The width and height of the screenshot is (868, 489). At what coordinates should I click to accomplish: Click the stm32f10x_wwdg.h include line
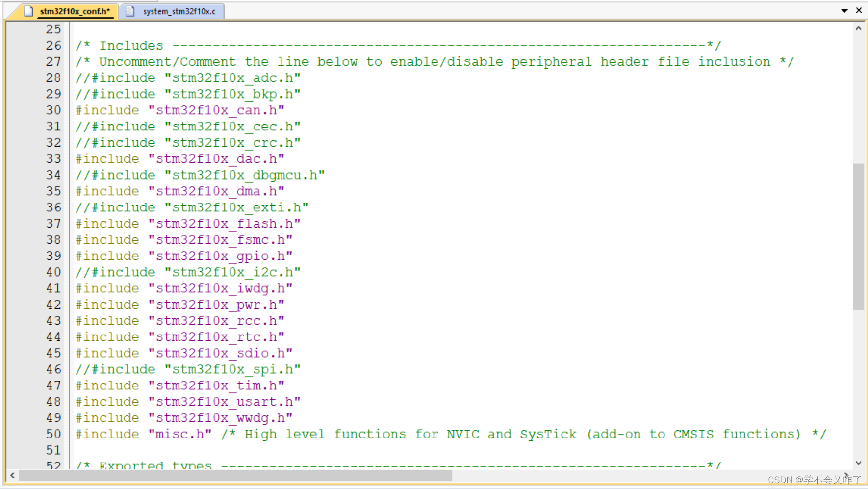[184, 418]
